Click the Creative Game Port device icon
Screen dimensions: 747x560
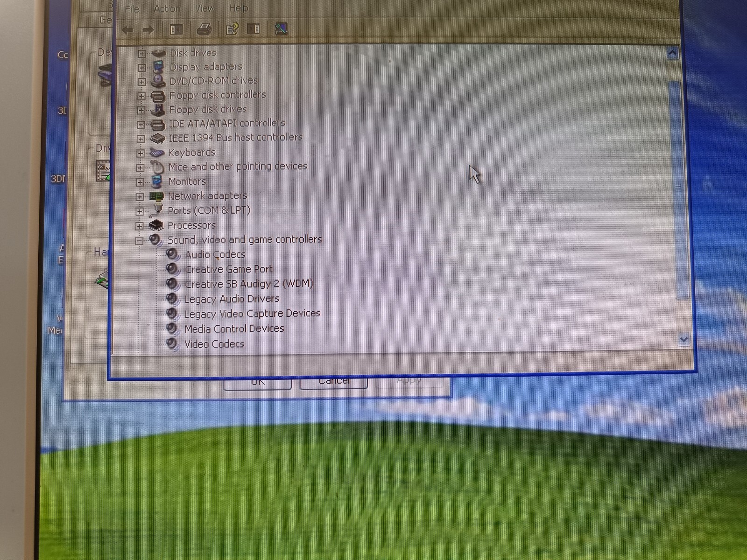tap(173, 270)
